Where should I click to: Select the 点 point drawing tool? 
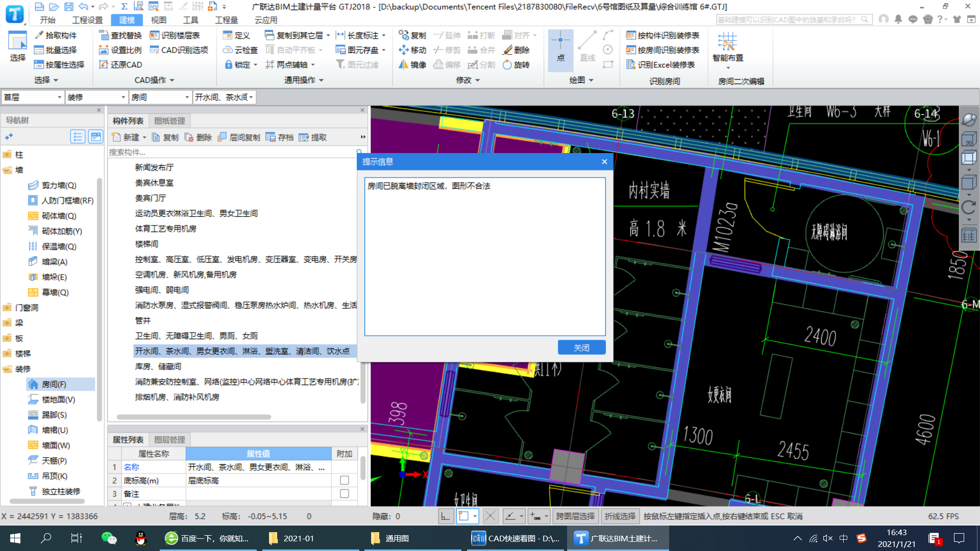pos(560,49)
